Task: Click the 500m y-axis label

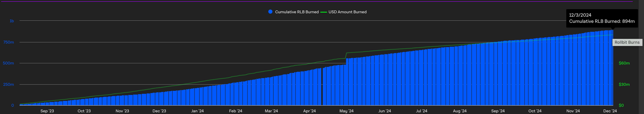Action: click(8, 63)
